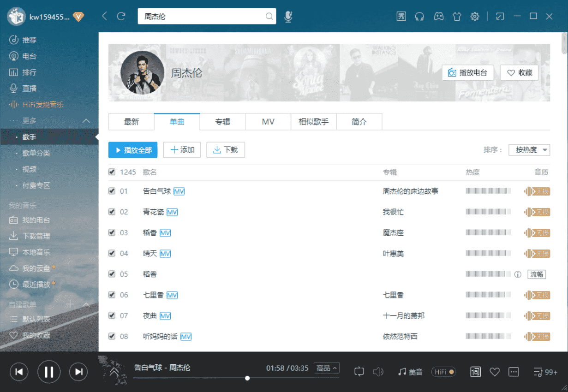Uncheck the checkbox for song row 03
Screen dimensions: 568x392
(x=112, y=232)
